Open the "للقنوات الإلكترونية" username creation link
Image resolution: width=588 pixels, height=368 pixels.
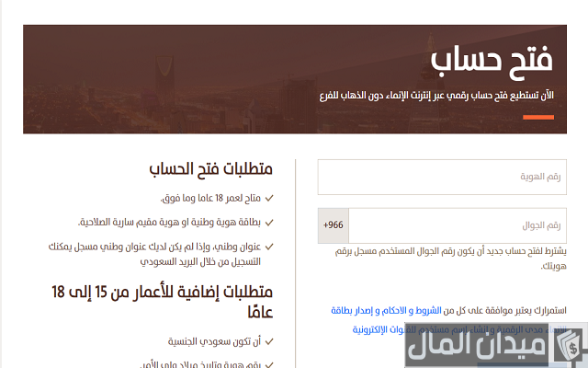(x=384, y=330)
